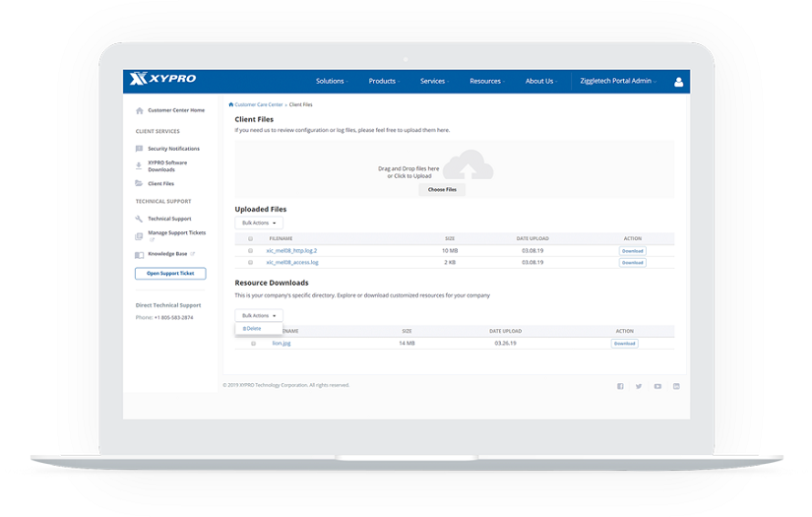This screenshot has height=517, width=812.
Task: Click the Open Support Ticket button
Action: point(170,274)
